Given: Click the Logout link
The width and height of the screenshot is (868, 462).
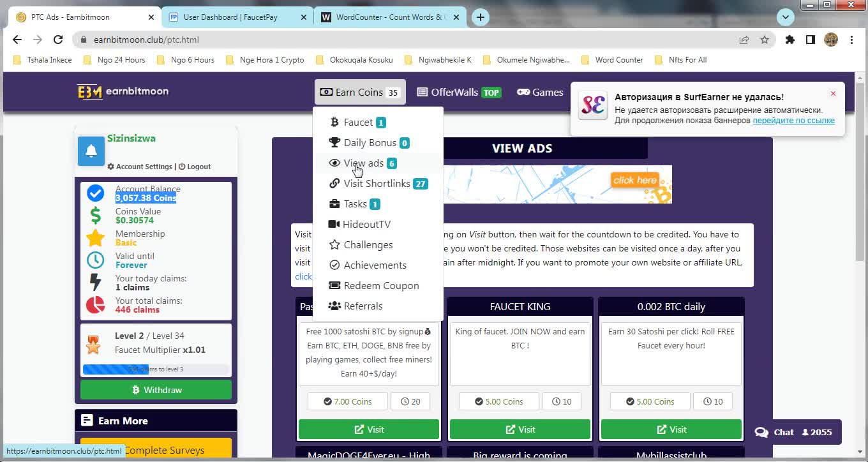Looking at the screenshot, I should [x=195, y=167].
